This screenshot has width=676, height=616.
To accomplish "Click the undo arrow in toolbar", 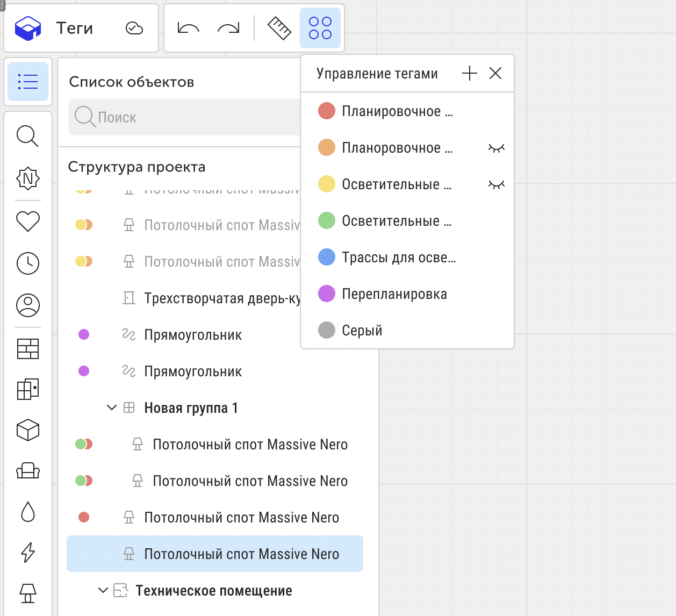I will tap(188, 28).
